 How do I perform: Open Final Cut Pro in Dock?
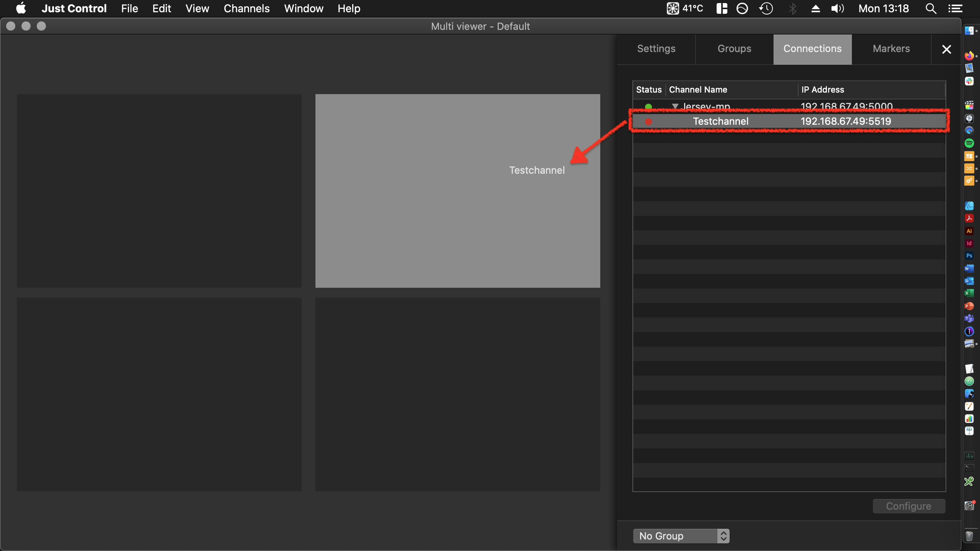pos(969,106)
